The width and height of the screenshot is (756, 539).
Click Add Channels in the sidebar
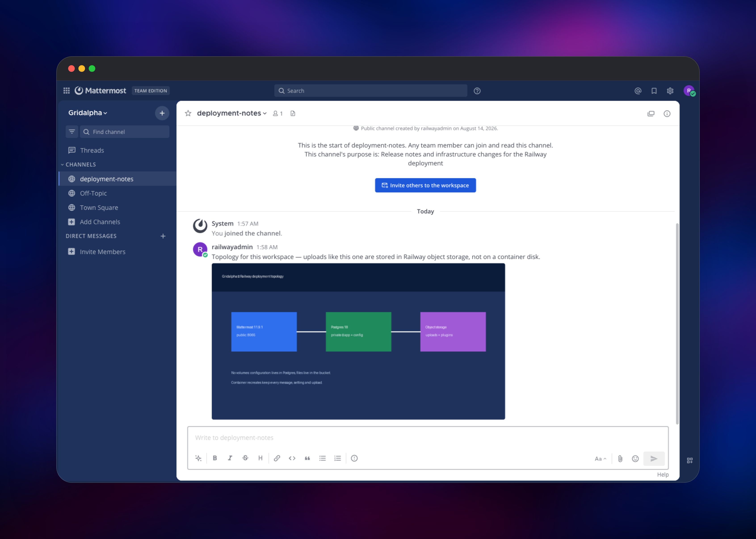(118, 222)
